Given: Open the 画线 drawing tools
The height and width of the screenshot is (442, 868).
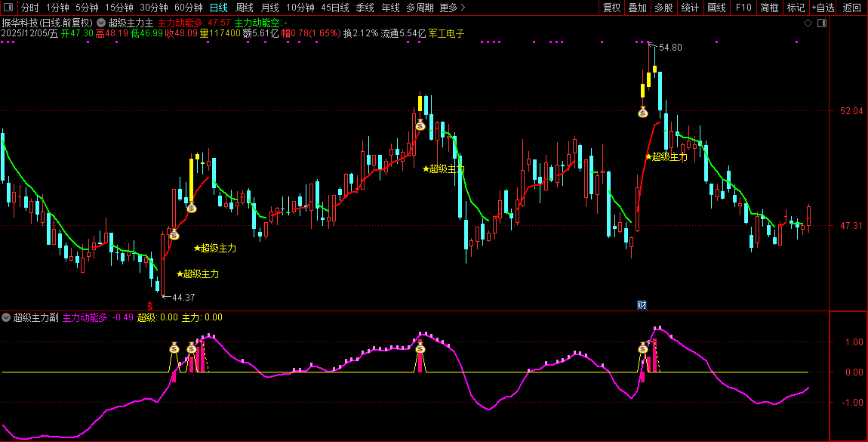Looking at the screenshot, I should tap(716, 8).
